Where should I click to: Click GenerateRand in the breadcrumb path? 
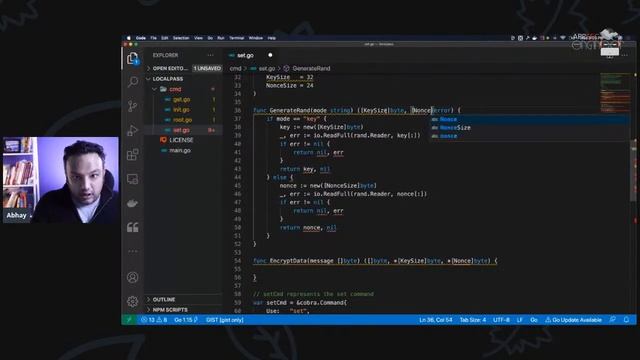(311, 69)
